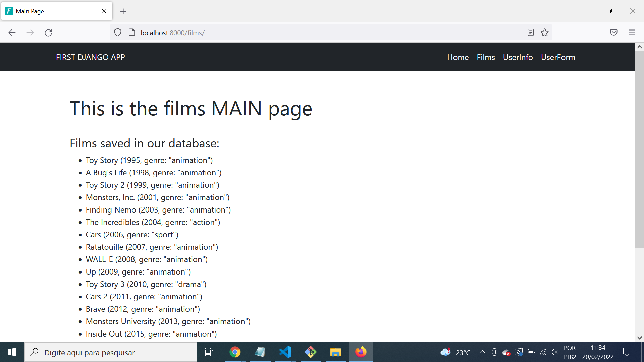Click the page scrollbar down arrow
The image size is (644, 362).
click(x=639, y=338)
